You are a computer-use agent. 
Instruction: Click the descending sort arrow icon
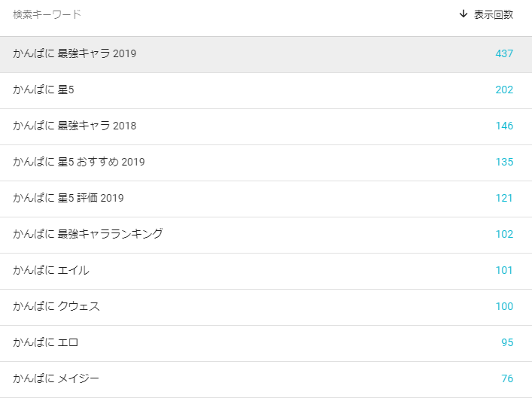[x=463, y=14]
